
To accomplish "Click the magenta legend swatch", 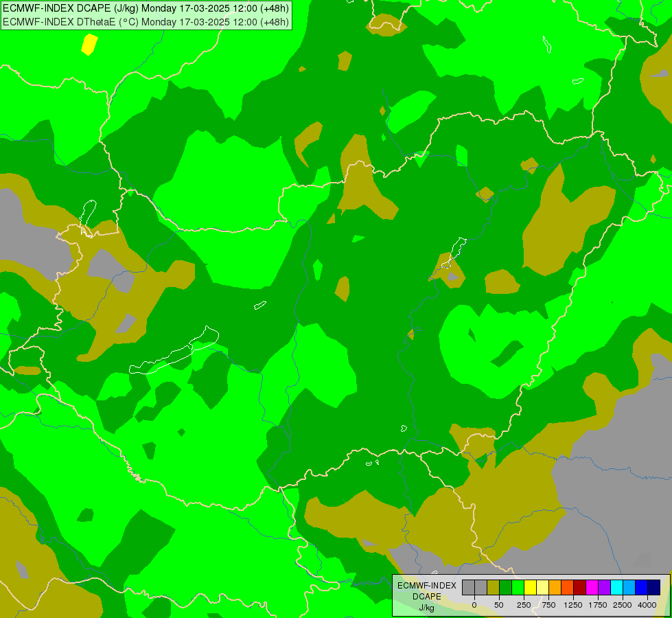I will point(592,588).
